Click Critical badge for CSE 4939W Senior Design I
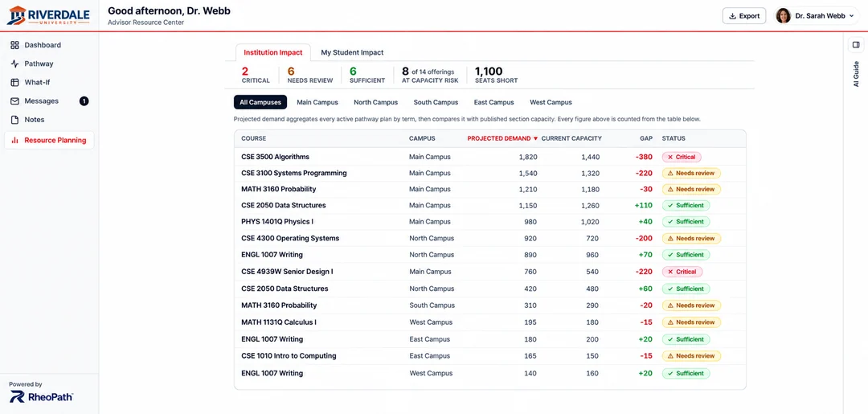Screen dimensions: 868x414 (x=682, y=272)
